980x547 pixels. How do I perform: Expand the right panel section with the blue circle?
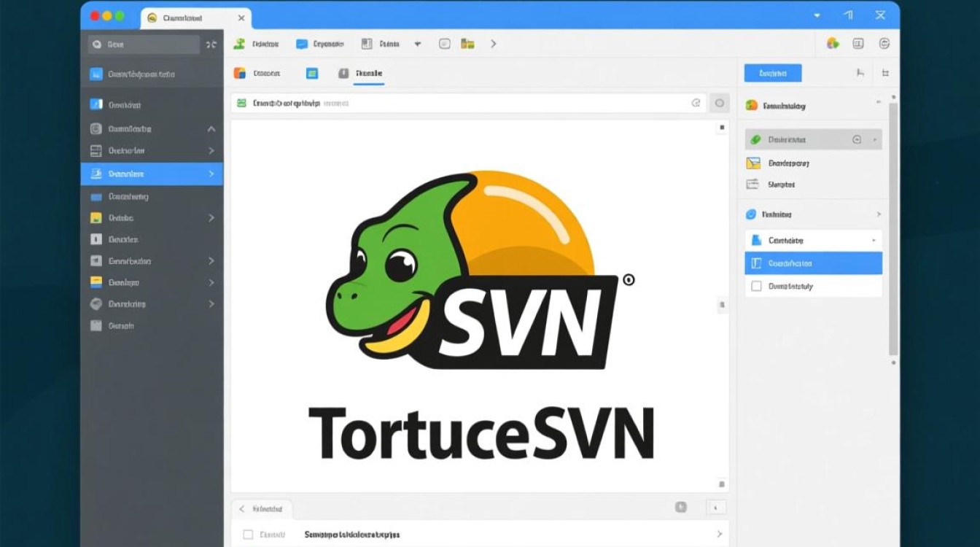pyautogui.click(x=879, y=214)
